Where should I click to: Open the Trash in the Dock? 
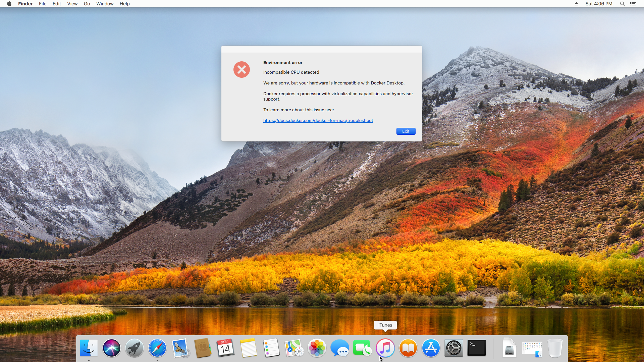(555, 348)
